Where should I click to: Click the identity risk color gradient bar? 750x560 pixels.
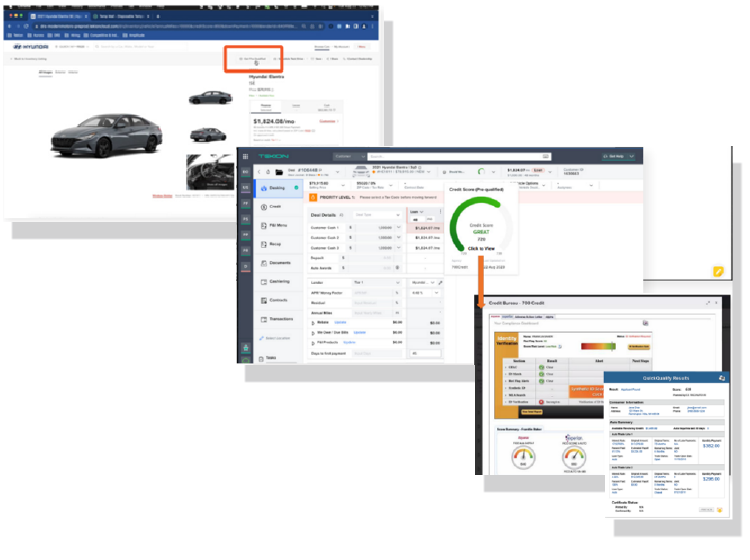(x=598, y=346)
